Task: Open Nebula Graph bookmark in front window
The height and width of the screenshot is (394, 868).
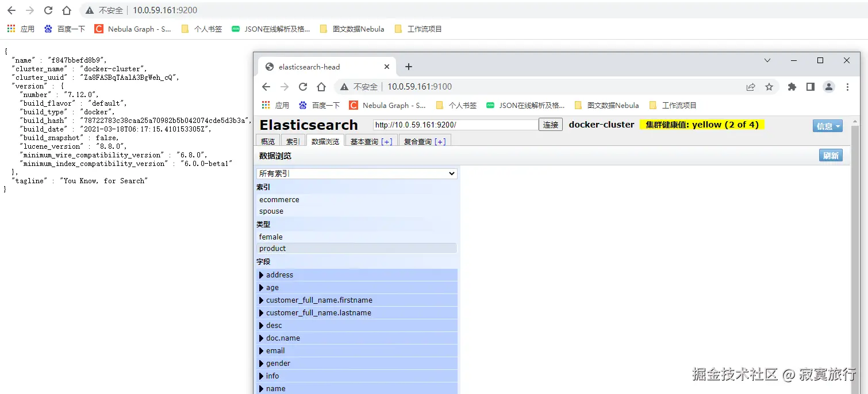Action: click(387, 105)
